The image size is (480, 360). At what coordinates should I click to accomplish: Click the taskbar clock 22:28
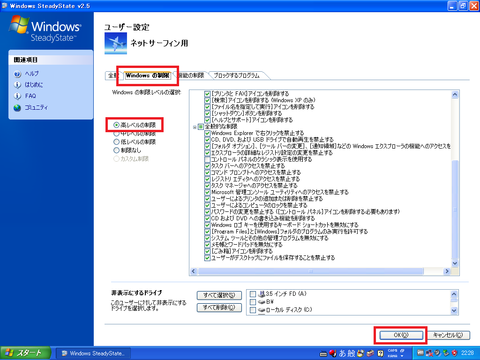click(x=467, y=353)
